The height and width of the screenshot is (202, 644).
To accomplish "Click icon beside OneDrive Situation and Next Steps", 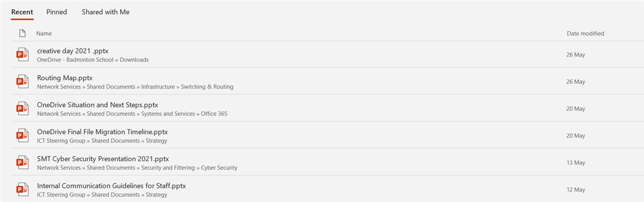I will click(x=22, y=109).
